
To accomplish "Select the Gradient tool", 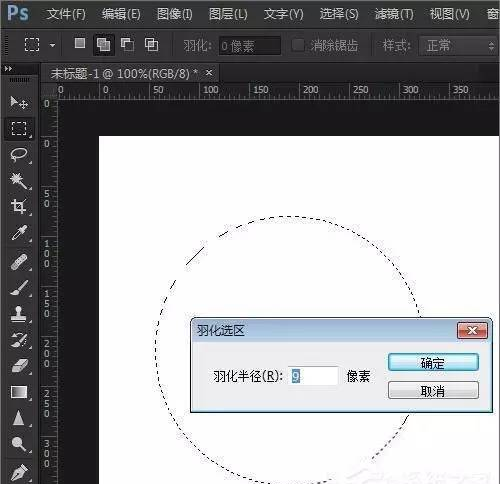I will pyautogui.click(x=19, y=392).
